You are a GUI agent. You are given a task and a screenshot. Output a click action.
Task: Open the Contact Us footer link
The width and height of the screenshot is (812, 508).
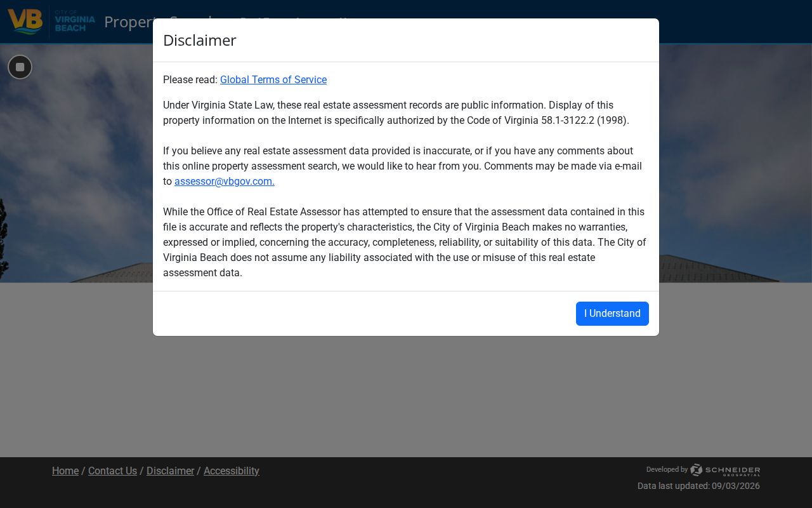tap(112, 471)
